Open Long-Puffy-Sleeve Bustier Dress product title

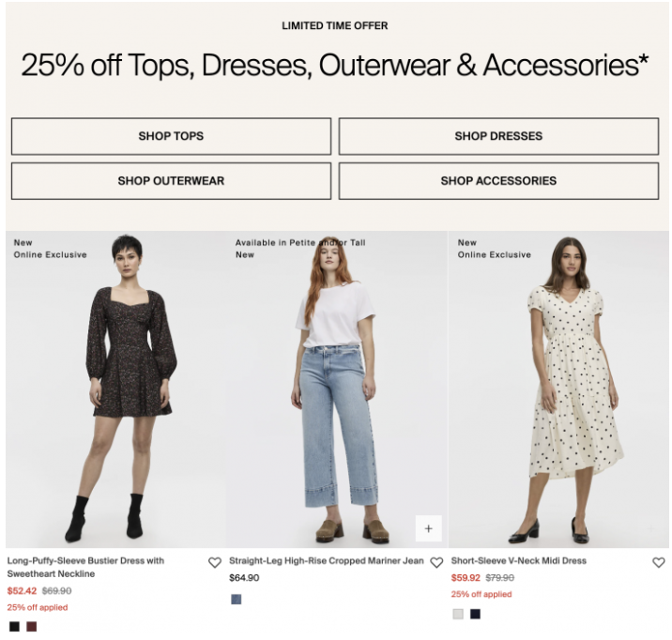85,567
